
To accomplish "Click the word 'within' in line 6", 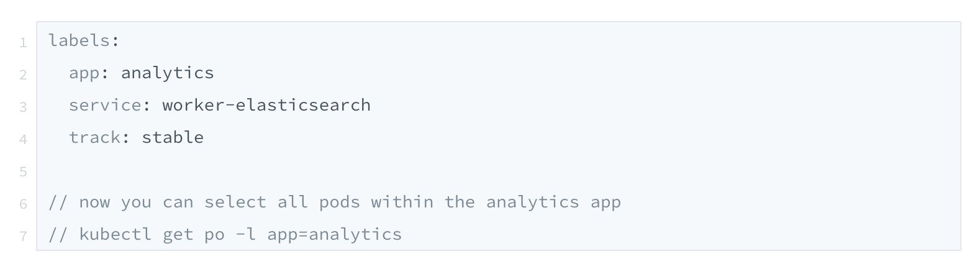I will pos(402,202).
